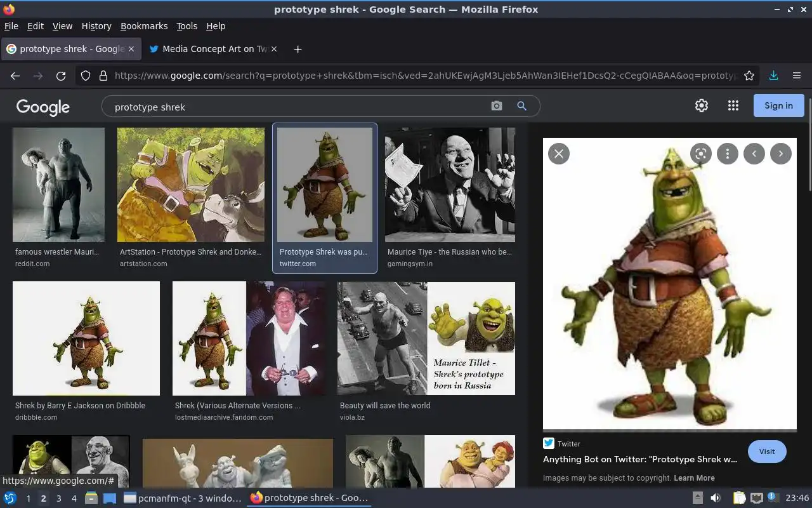Open ArtStation Prototype Shrek and Donkey image
The image size is (812, 508).
[x=191, y=185]
